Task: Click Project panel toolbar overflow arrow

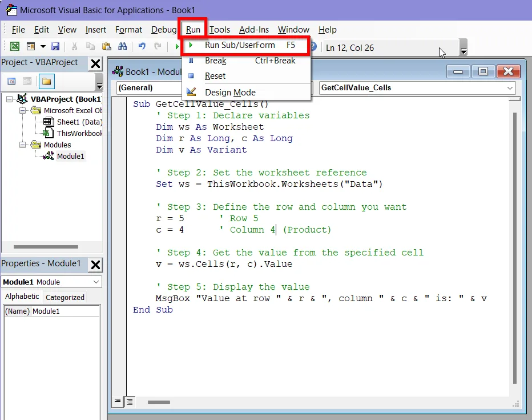Action: 99,82
